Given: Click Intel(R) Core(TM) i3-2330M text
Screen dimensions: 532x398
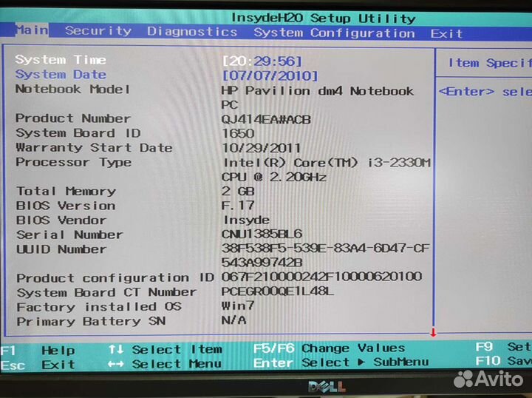Looking at the screenshot, I should tap(327, 163).
